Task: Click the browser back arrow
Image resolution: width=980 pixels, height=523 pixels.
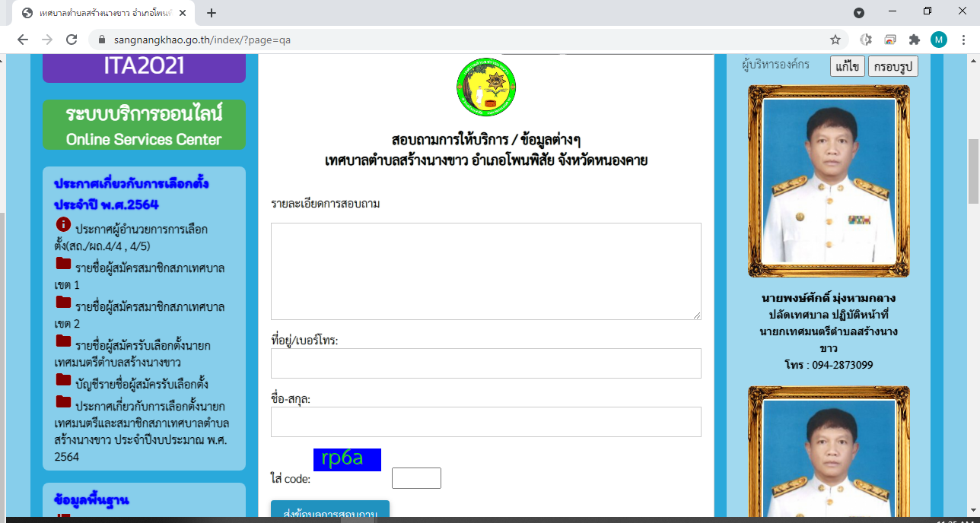Action: pos(23,40)
